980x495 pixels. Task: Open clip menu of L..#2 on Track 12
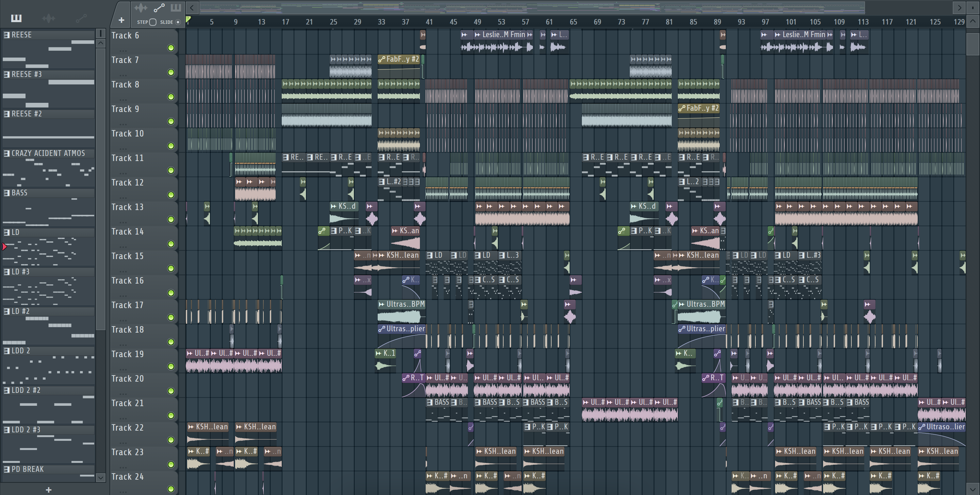point(381,182)
